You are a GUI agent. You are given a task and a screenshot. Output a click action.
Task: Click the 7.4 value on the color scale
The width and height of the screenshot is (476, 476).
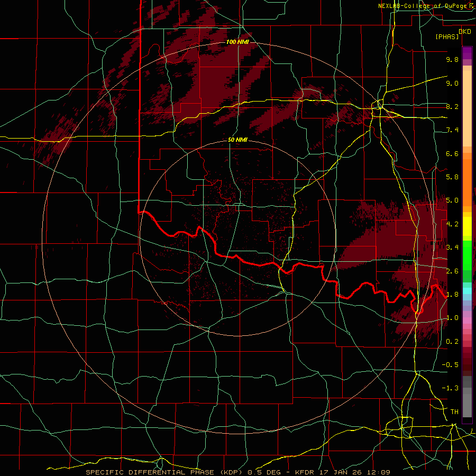click(452, 130)
